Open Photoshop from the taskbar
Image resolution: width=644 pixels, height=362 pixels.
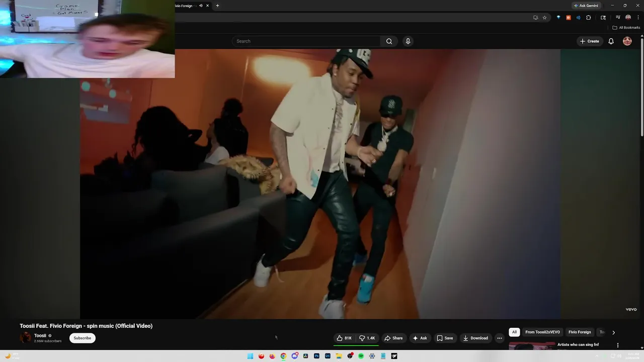point(316,356)
